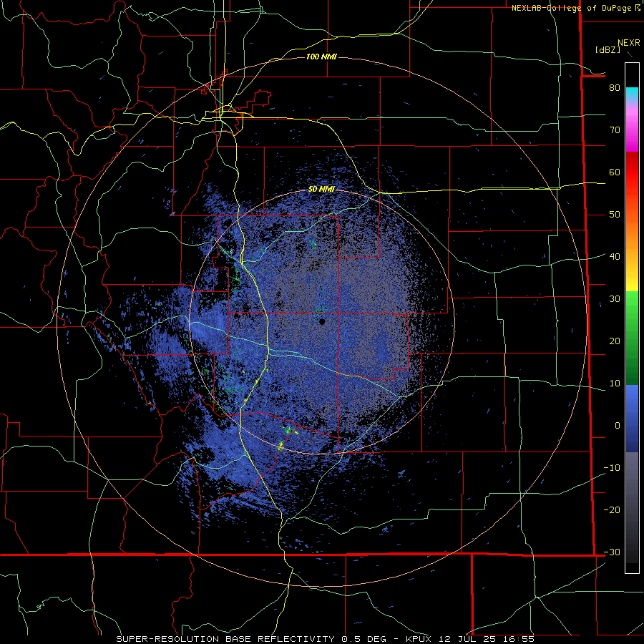
Task: Click the KPUX station identifier in caption
Action: (x=420, y=639)
